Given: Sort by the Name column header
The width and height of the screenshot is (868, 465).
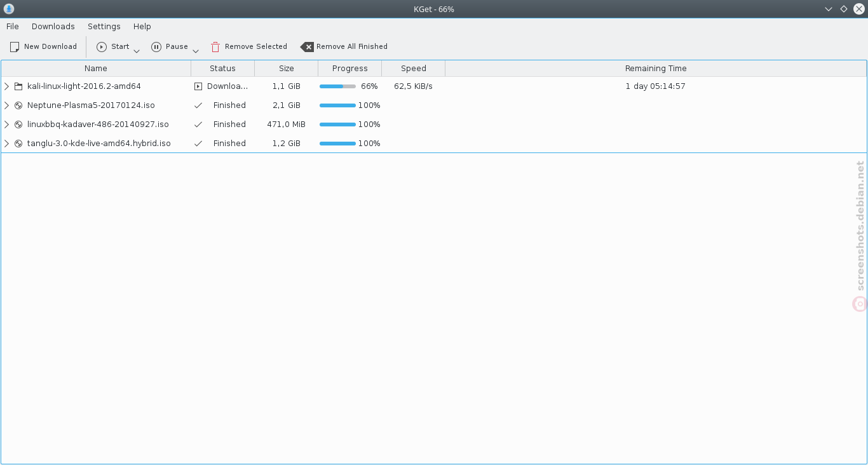Looking at the screenshot, I should pos(96,69).
